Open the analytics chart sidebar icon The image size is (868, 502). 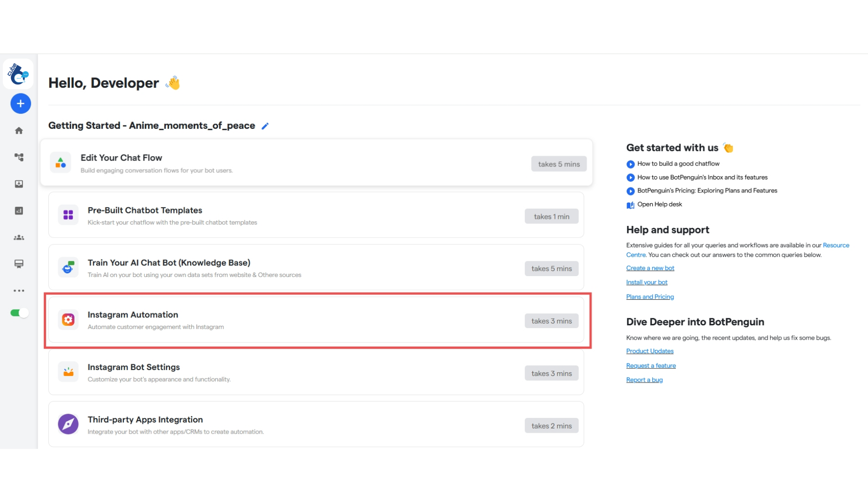(x=19, y=211)
